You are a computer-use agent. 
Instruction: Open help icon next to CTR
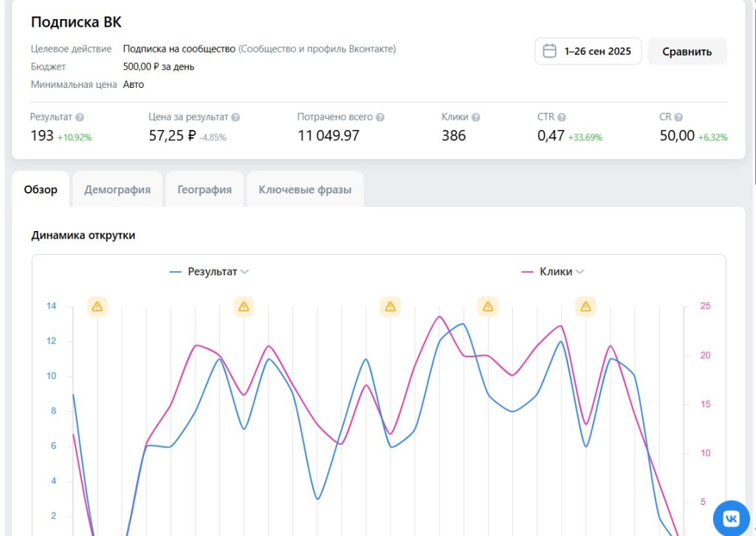(x=561, y=117)
